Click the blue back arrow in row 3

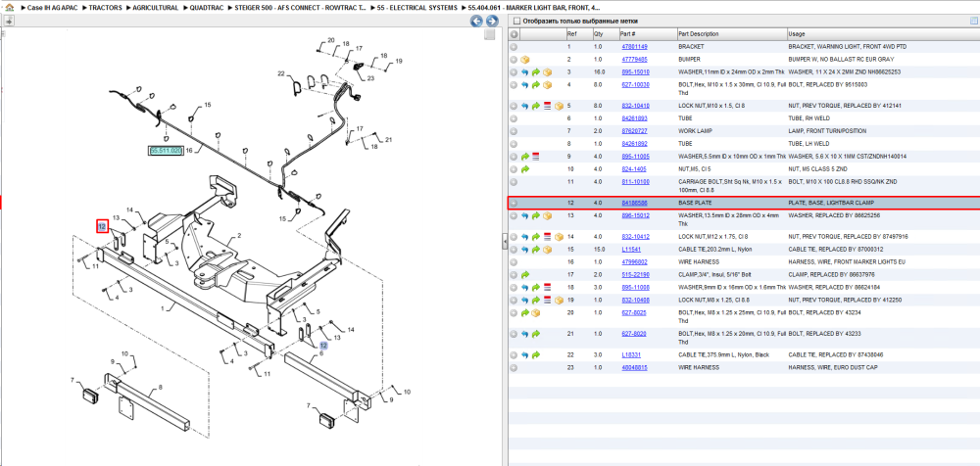click(525, 72)
